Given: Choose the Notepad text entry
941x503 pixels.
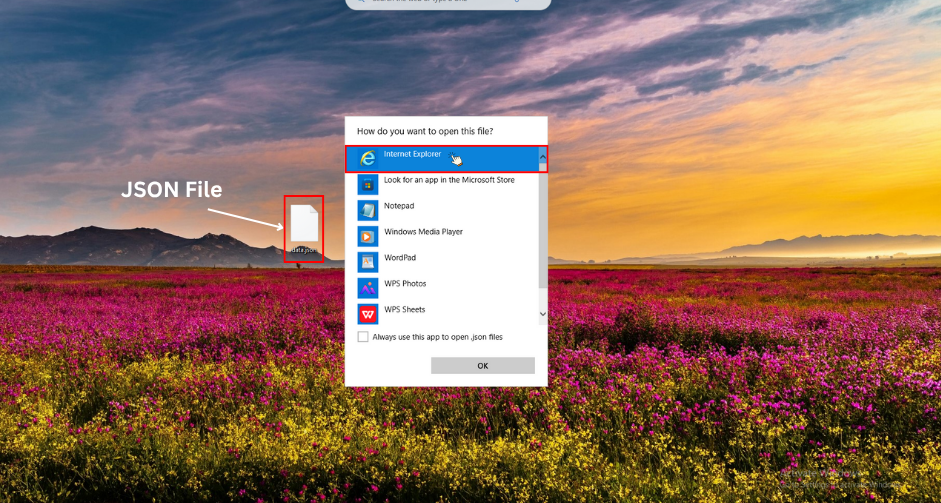Looking at the screenshot, I should click(x=399, y=206).
